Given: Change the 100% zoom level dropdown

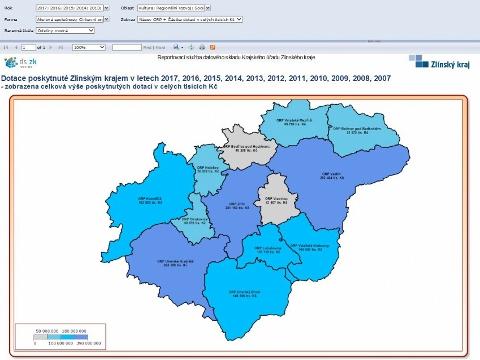Looking at the screenshot, I should pos(89,48).
